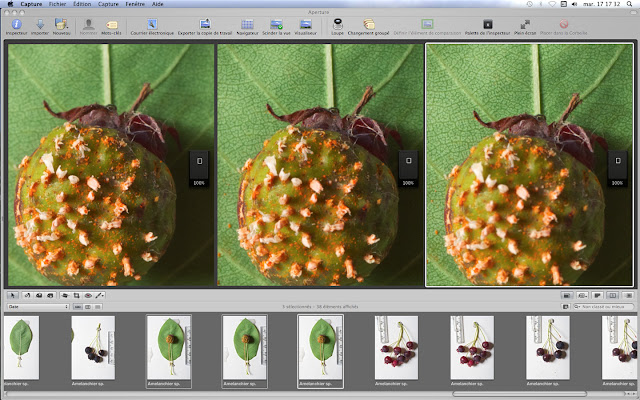Open the Aide menu

coord(158,4)
